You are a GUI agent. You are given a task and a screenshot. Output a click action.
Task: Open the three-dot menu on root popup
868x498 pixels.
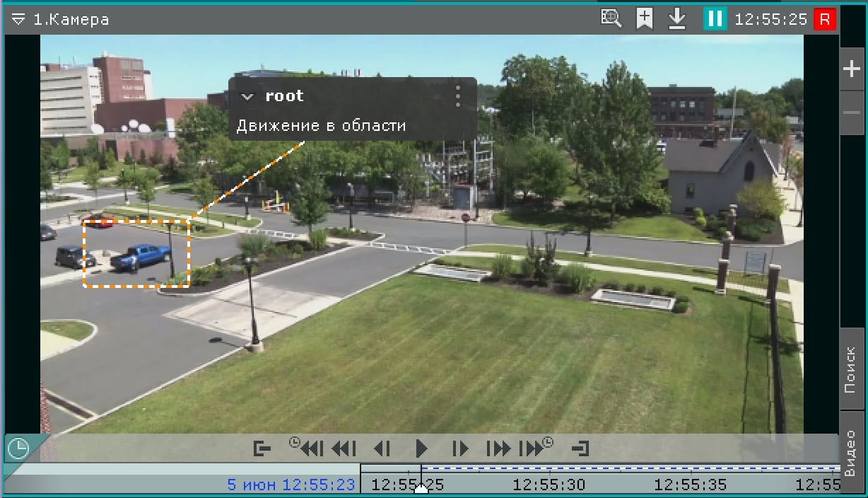(458, 96)
